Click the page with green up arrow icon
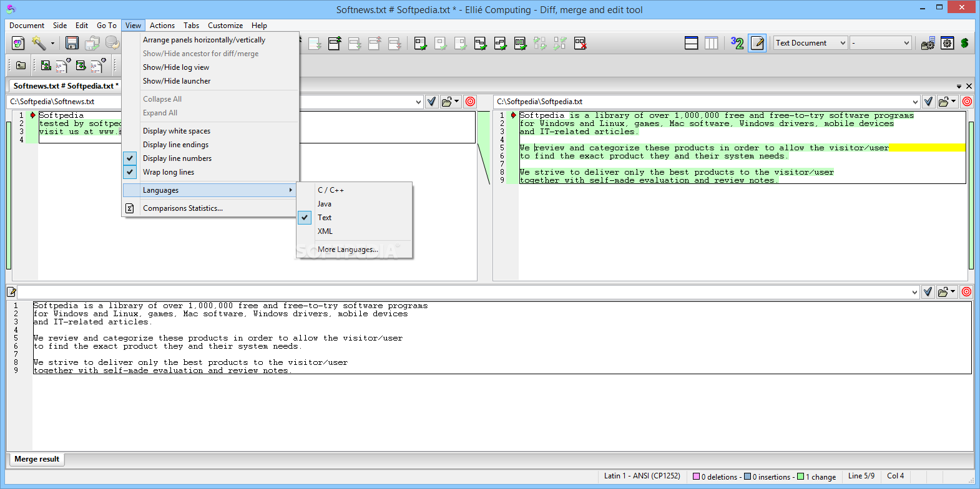 [335, 43]
